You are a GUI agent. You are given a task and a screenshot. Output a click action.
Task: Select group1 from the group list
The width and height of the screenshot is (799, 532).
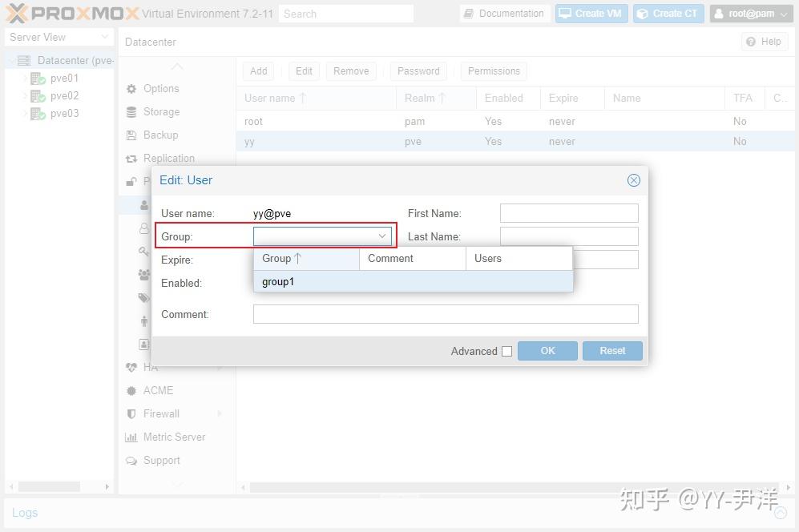coord(277,281)
